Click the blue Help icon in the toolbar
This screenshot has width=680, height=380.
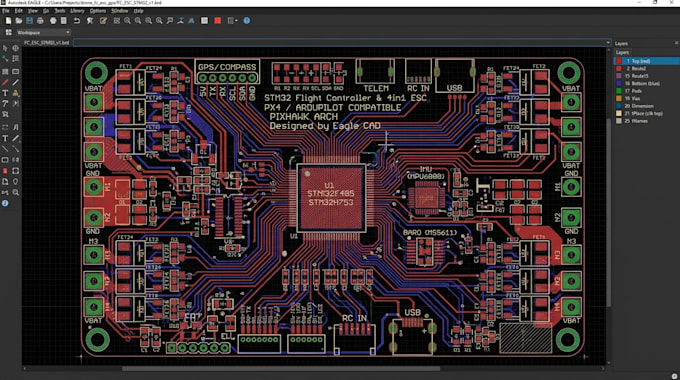[x=247, y=20]
